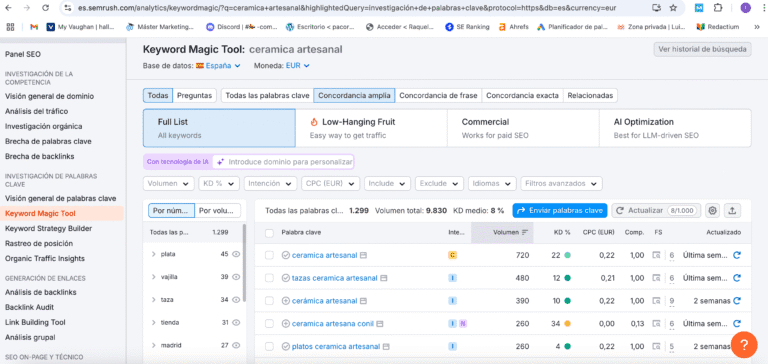
Task: Click the export upload icon
Action: tap(732, 211)
